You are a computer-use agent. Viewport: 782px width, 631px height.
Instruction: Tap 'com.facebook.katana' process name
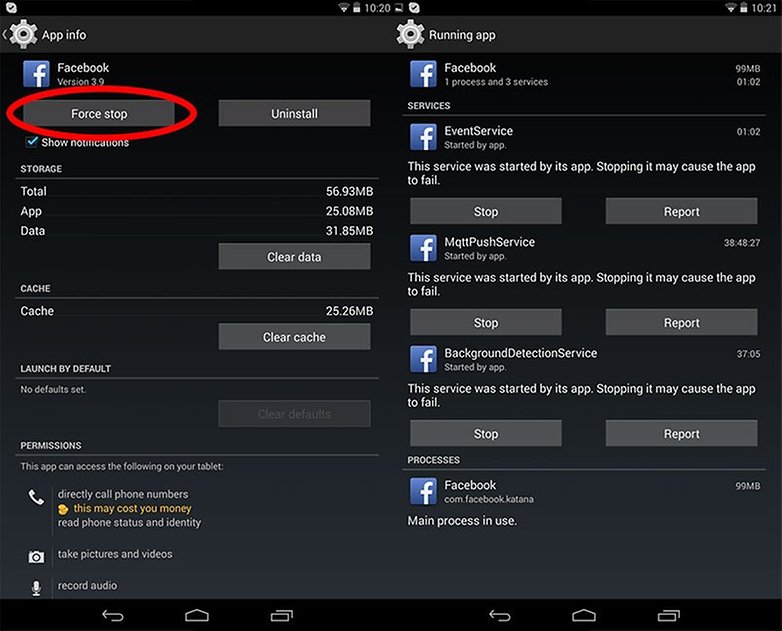(489, 499)
